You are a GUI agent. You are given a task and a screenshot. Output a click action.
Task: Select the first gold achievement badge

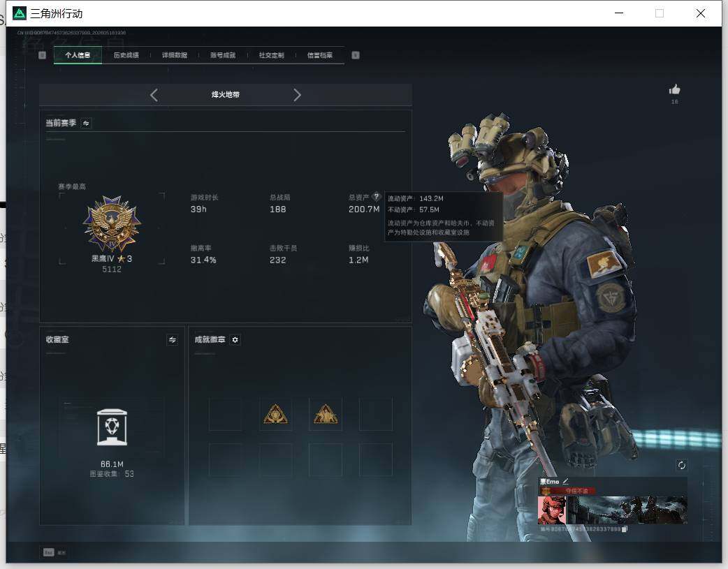(275, 414)
